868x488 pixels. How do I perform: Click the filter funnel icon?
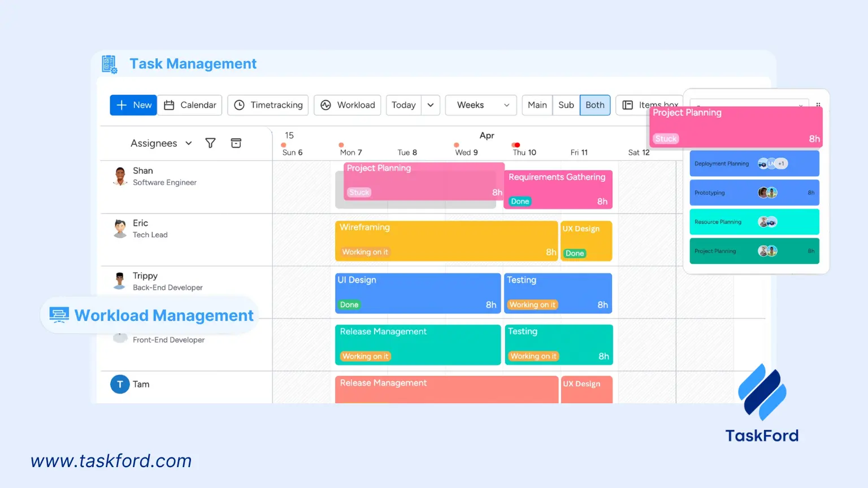click(x=210, y=143)
